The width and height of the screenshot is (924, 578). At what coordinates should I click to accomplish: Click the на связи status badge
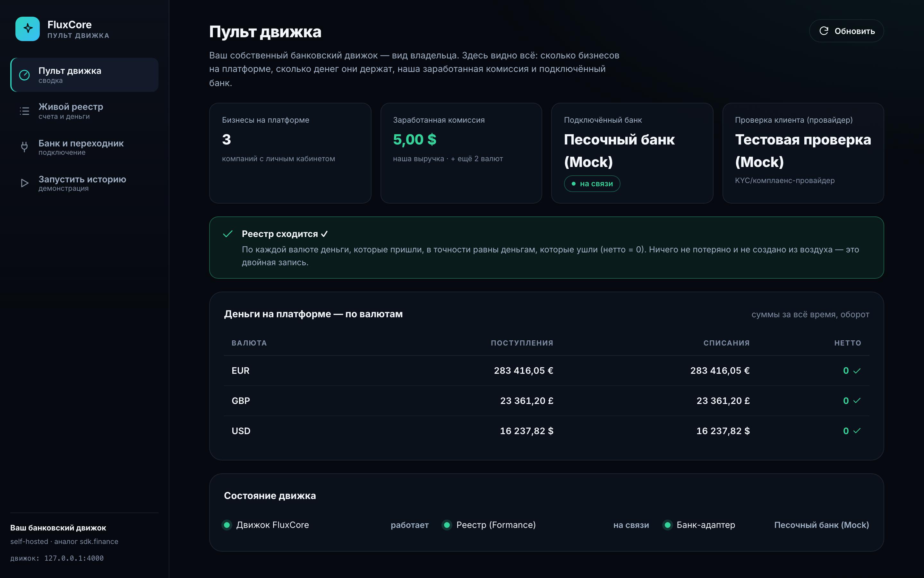pyautogui.click(x=592, y=184)
